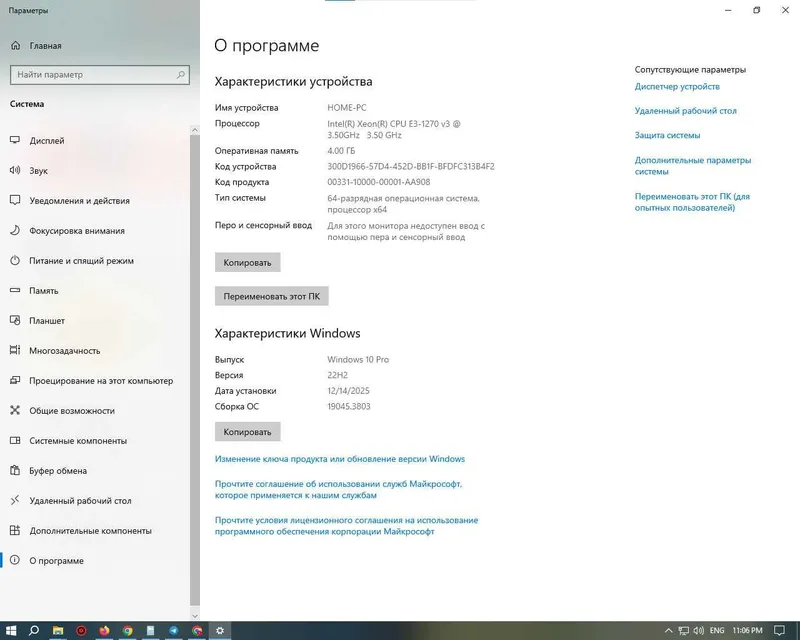
Task: Open Изменение ключа продукта link
Action: pos(340,459)
